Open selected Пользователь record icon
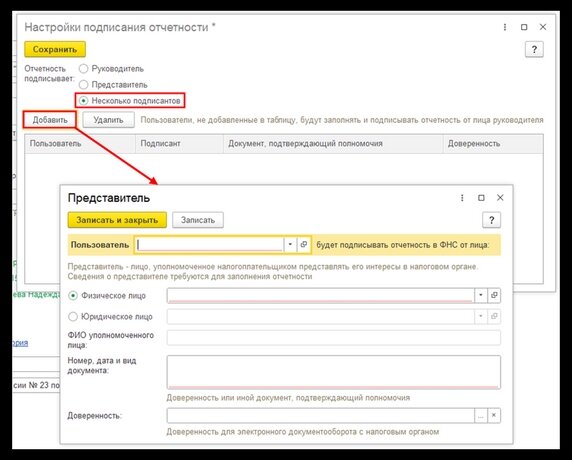The width and height of the screenshot is (572, 460). click(304, 244)
